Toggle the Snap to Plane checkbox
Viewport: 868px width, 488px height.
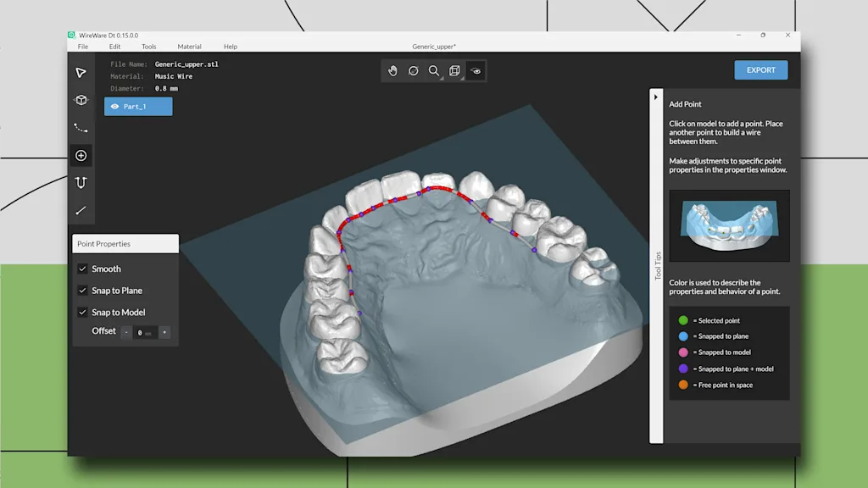tap(83, 291)
